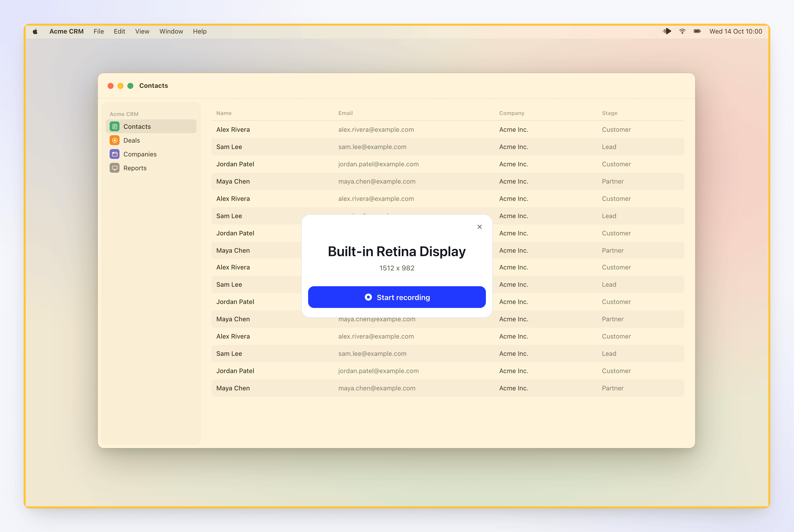Click the Apple logo in menu bar

[35, 32]
